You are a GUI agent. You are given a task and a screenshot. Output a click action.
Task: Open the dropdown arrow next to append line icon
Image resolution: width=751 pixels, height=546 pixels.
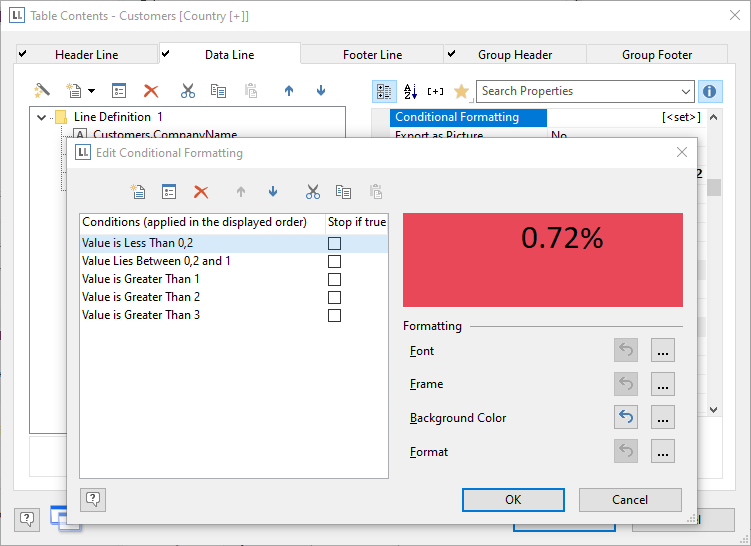pyautogui.click(x=91, y=91)
